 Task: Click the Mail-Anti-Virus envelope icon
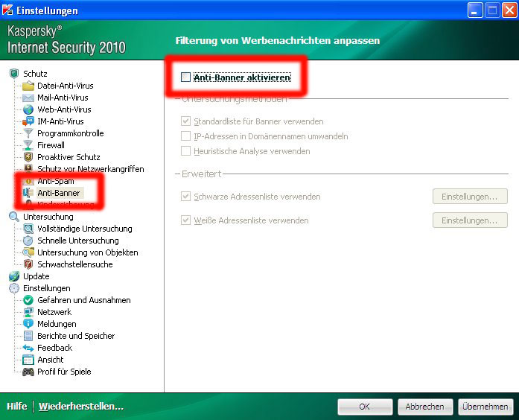click(28, 98)
